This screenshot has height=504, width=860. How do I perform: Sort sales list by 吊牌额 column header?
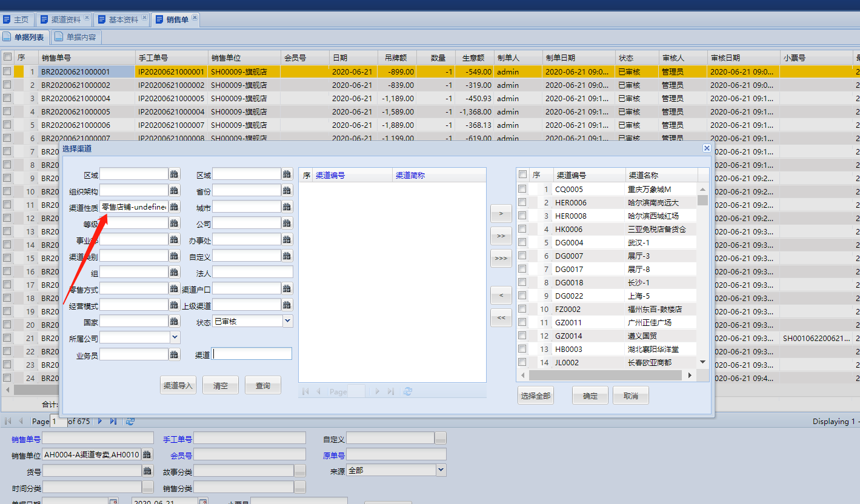(397, 58)
